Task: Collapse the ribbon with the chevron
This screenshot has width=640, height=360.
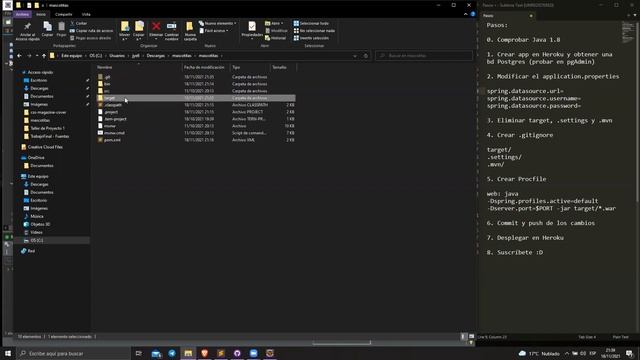Action: (465, 14)
